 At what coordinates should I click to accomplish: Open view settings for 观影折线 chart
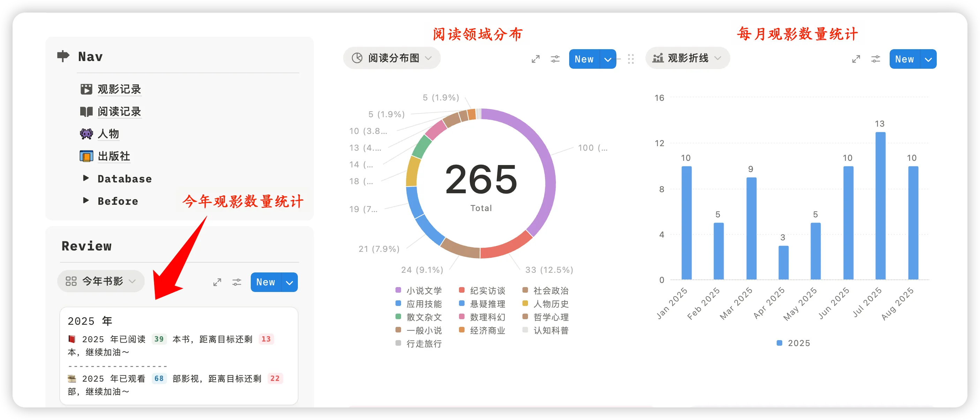[875, 59]
